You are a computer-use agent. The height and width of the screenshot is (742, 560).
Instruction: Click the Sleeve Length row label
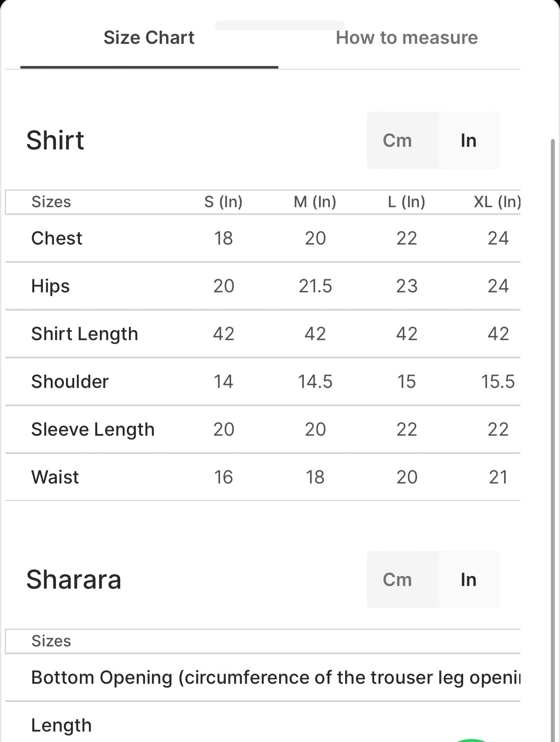pos(93,430)
